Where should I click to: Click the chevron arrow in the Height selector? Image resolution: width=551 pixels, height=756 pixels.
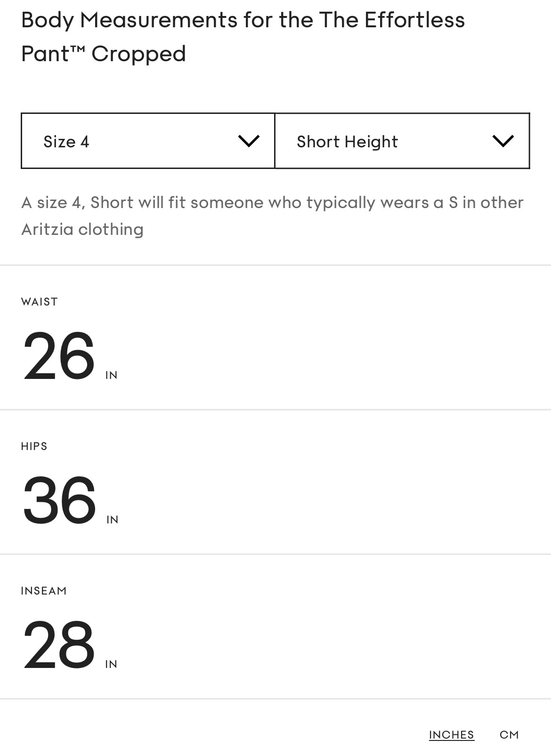502,141
